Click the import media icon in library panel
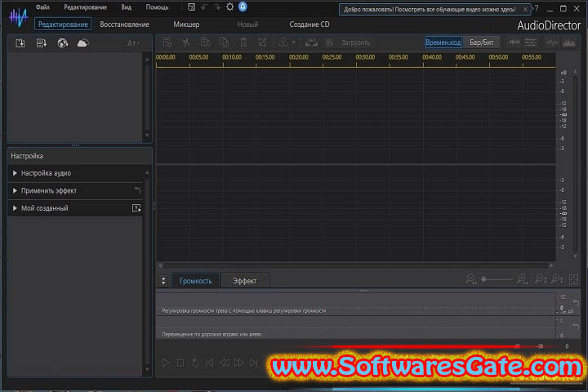588x392 pixels. pyautogui.click(x=20, y=43)
